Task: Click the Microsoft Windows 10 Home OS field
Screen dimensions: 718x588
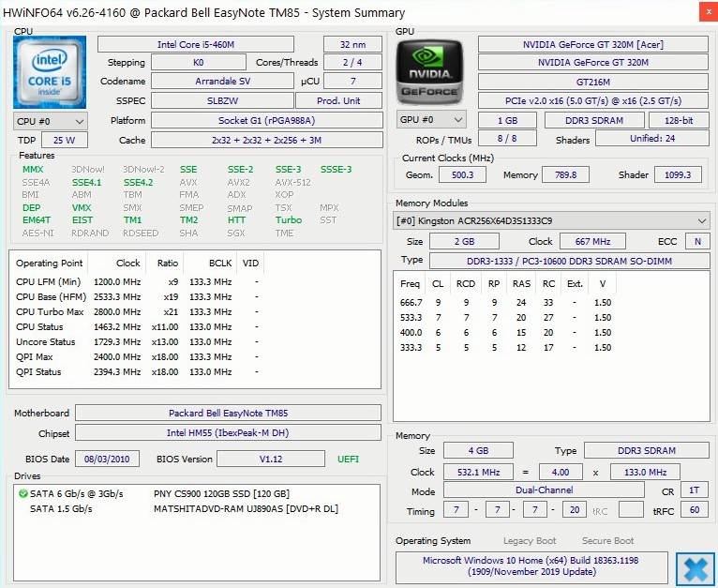Action: point(531,566)
